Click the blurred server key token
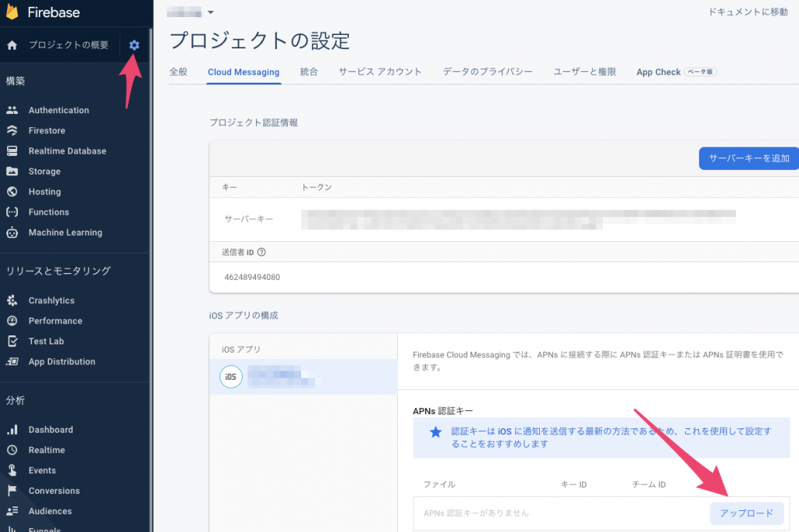Screen dimensions: 799x532 tap(518, 220)
